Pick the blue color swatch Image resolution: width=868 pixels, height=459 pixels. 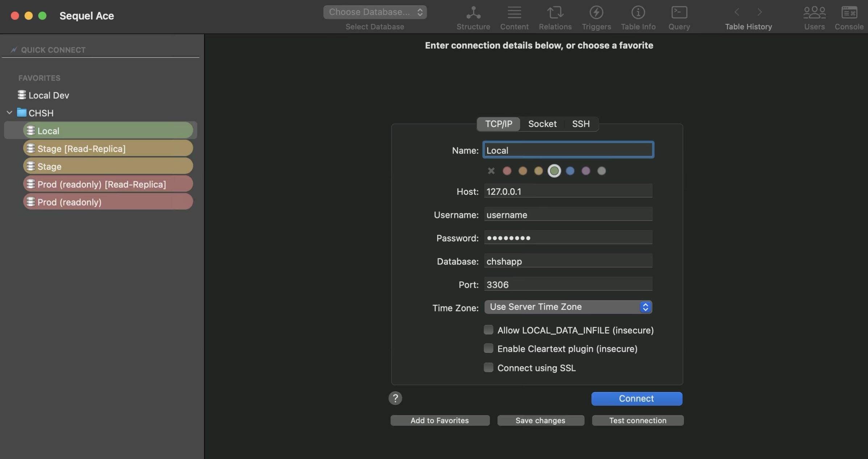click(570, 171)
